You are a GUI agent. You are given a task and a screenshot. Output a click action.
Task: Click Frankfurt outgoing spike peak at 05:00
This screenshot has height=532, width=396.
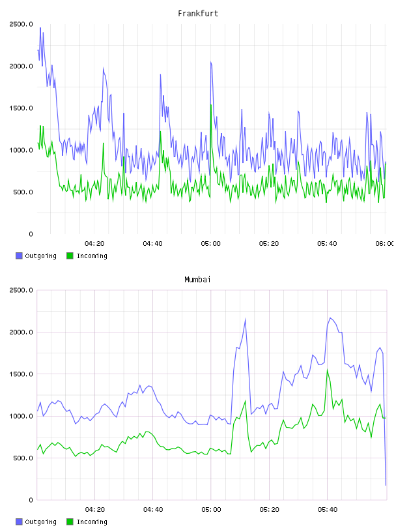pos(210,62)
